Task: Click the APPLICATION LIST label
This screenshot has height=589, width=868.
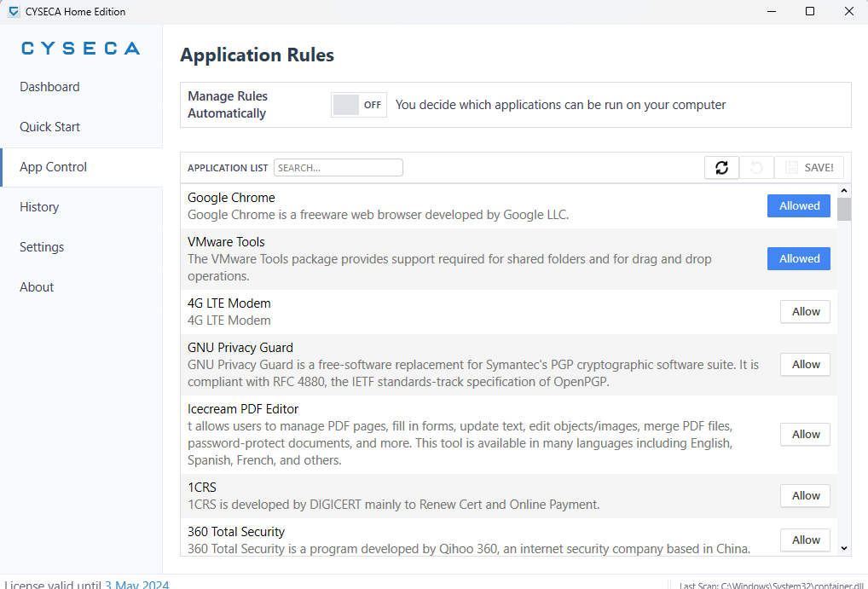Action: pos(228,168)
